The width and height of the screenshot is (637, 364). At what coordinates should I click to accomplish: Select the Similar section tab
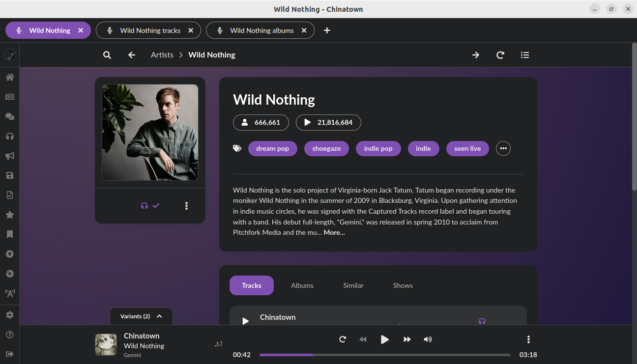[x=353, y=285]
